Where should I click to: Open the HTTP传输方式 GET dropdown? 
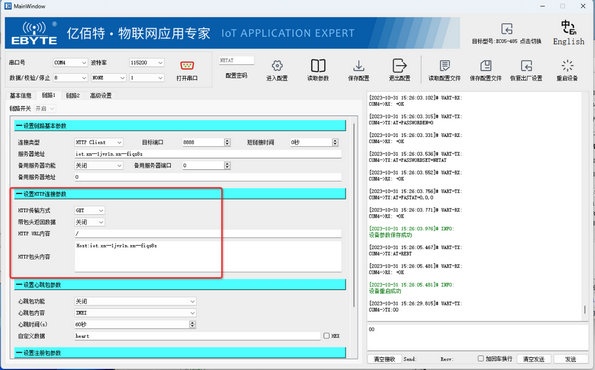coord(90,210)
